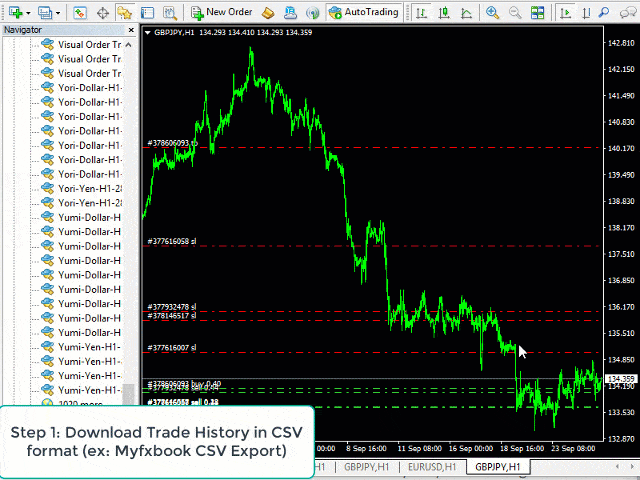This screenshot has height=480, width=640.
Task: Click the blue magnifier search icon
Action: 604,13
